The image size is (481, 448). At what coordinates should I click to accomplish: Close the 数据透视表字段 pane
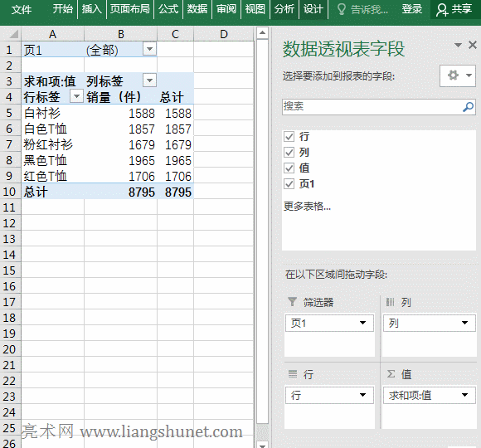tap(473, 45)
